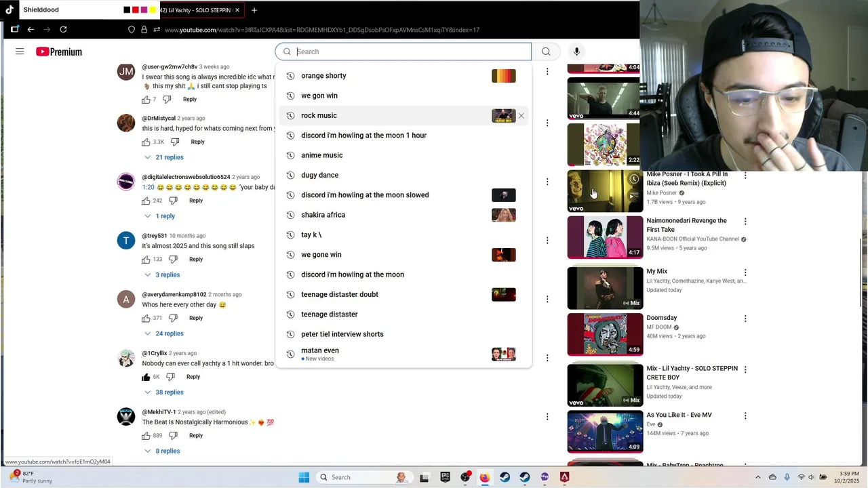Like the @averydarrenkamp8102 comment
Viewport: 868px width, 488px height.
[146, 318]
